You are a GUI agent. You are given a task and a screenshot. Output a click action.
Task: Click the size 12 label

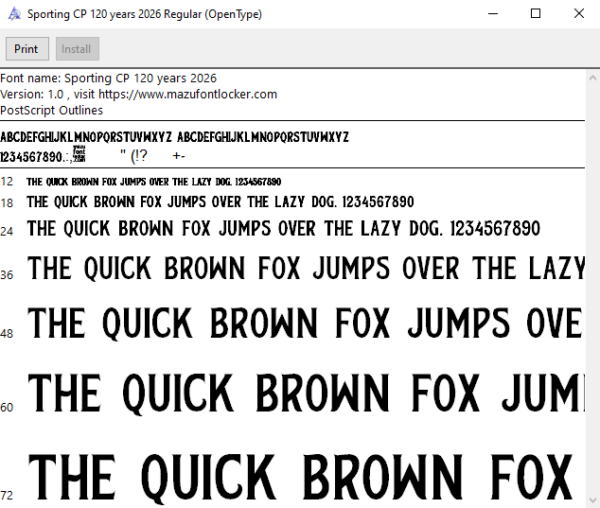coord(7,181)
